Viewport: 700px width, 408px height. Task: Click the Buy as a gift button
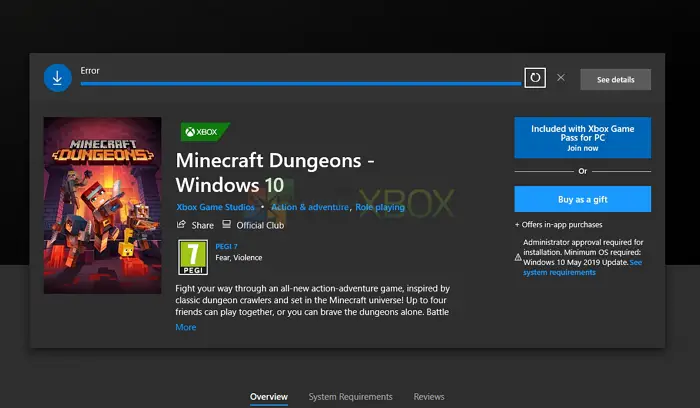pos(583,199)
